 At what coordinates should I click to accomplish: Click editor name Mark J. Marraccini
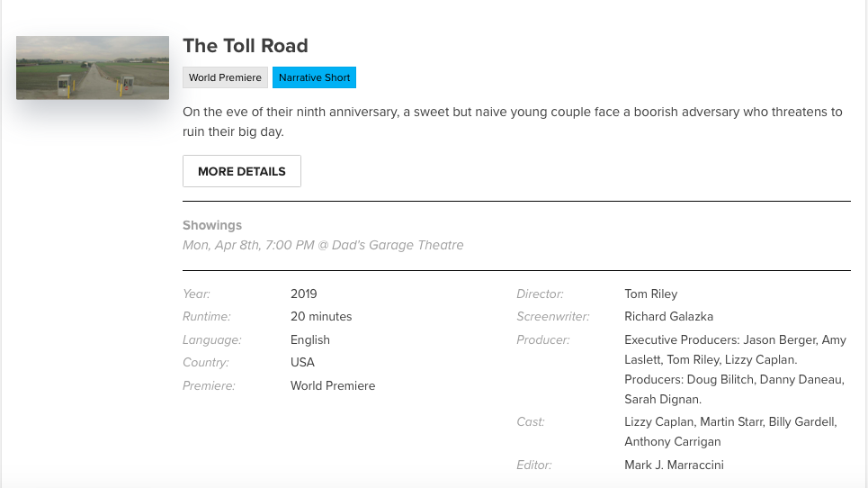pos(674,465)
